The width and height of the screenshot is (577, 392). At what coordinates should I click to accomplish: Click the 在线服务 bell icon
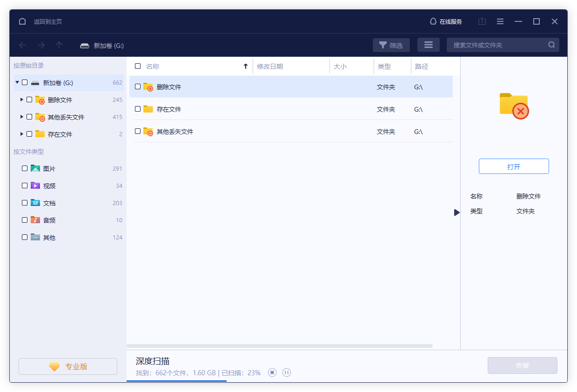pos(433,21)
